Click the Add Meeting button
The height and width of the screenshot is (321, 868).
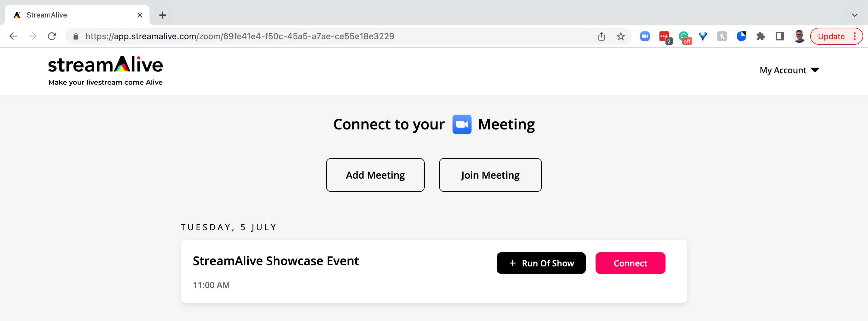(375, 175)
